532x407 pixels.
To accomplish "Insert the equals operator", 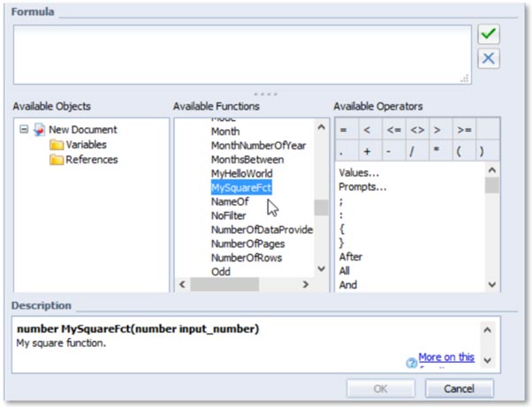I will click(x=346, y=130).
